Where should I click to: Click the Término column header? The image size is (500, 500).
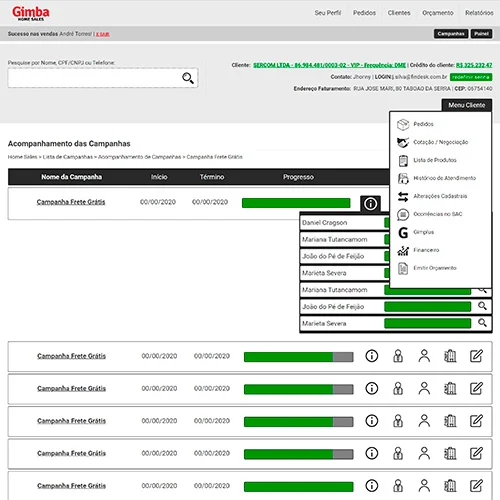212,177
